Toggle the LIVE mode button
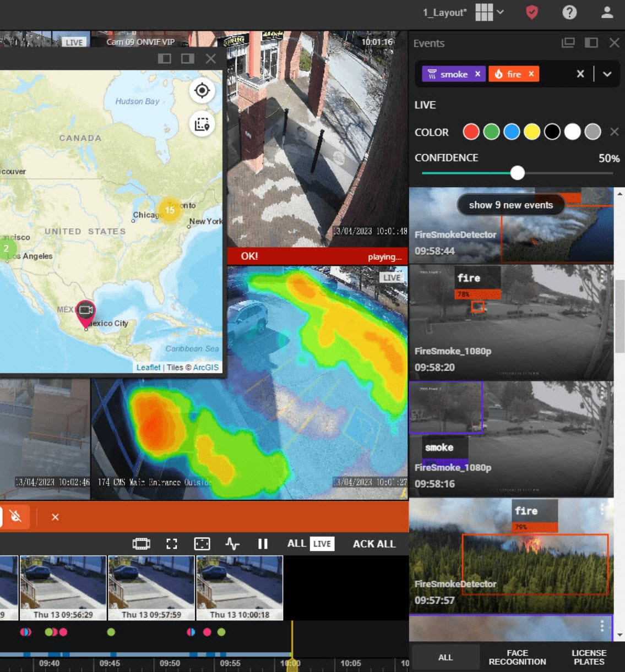The image size is (625, 672). point(322,544)
